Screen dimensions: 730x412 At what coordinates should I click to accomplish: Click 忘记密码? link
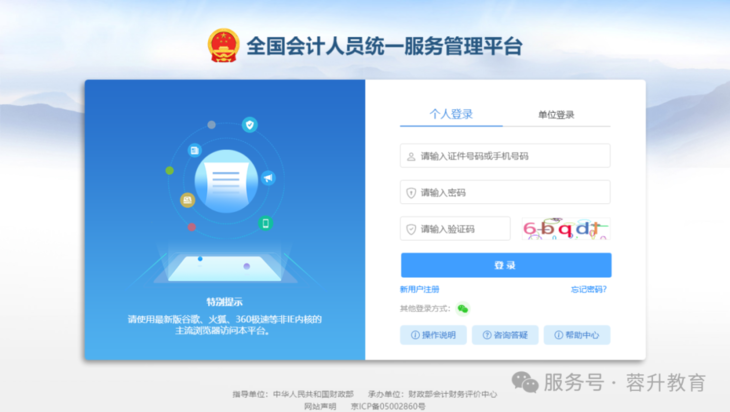[x=589, y=290]
